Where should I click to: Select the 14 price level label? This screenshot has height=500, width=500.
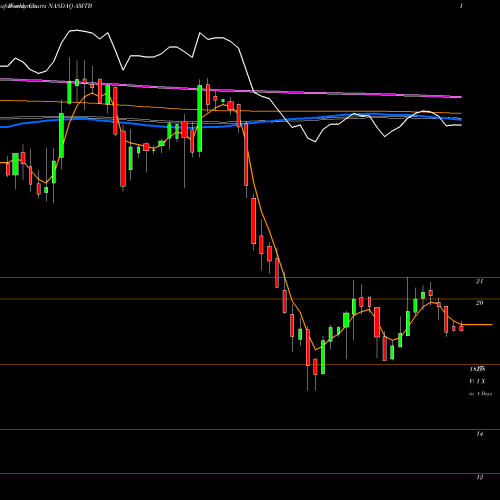[x=479, y=434]
